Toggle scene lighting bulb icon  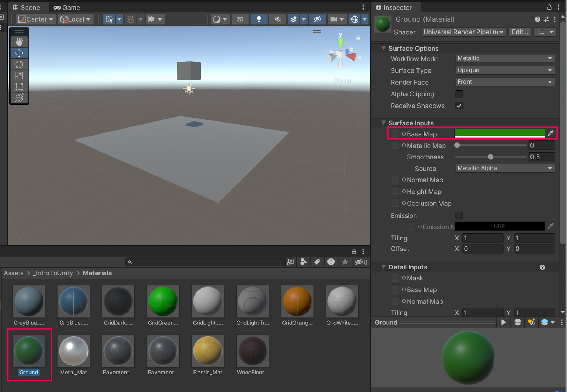click(259, 19)
